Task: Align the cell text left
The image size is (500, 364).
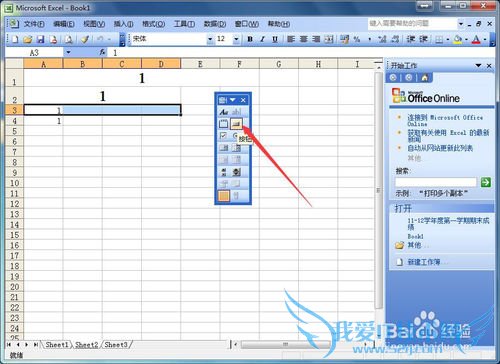Action: (291, 39)
